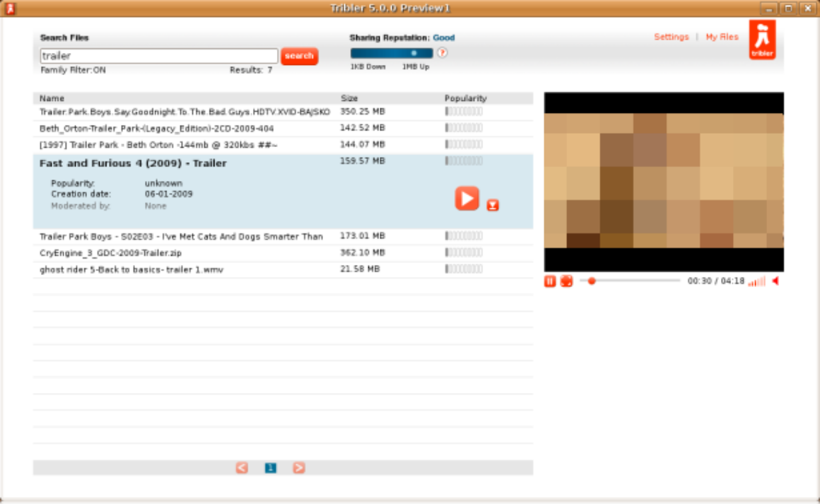Click the popularity bar for ghost rider 5
The height and width of the screenshot is (504, 820).
(464, 269)
